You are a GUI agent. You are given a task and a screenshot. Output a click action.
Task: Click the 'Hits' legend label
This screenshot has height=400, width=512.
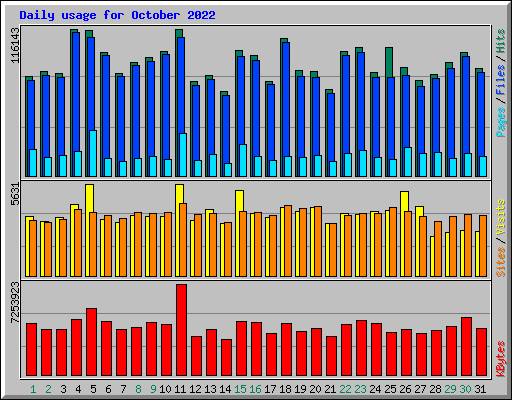pyautogui.click(x=501, y=41)
